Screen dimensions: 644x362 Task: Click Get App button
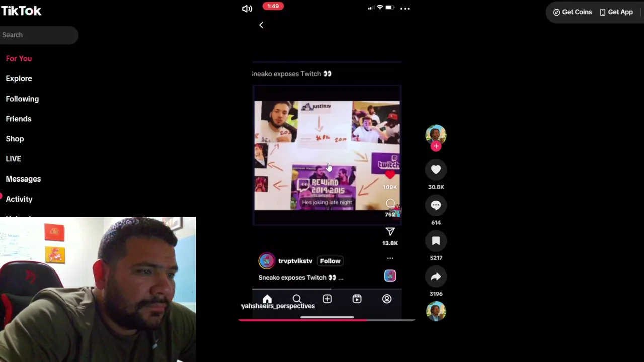click(616, 12)
